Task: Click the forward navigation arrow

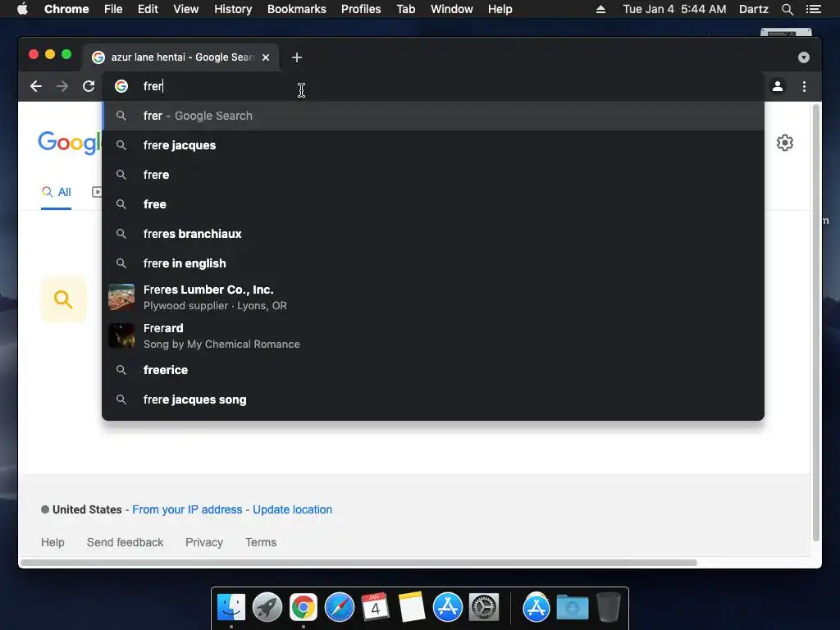Action: click(62, 86)
